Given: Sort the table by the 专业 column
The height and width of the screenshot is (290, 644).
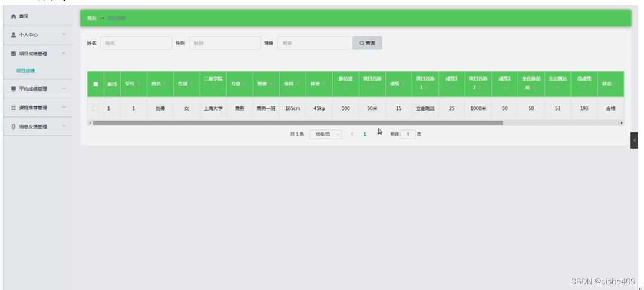Looking at the screenshot, I should click(x=244, y=84).
